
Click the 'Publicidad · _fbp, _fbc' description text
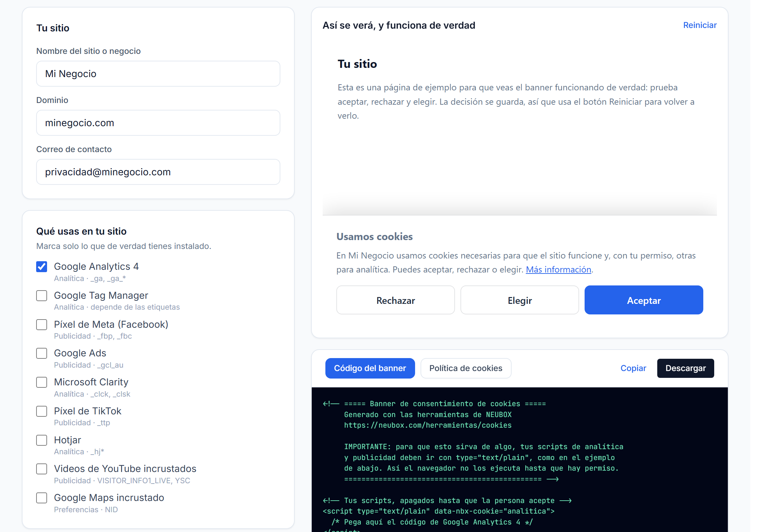[x=93, y=336]
